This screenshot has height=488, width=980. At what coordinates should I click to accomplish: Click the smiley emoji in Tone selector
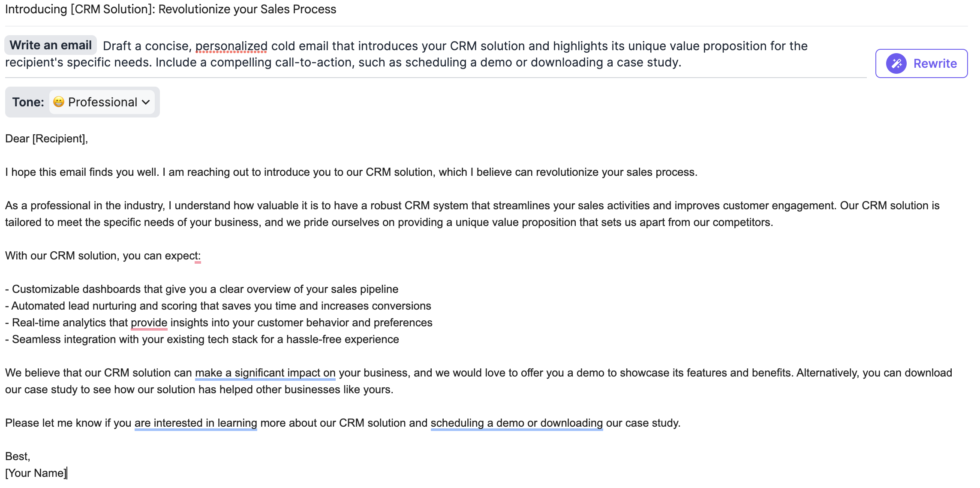click(59, 102)
